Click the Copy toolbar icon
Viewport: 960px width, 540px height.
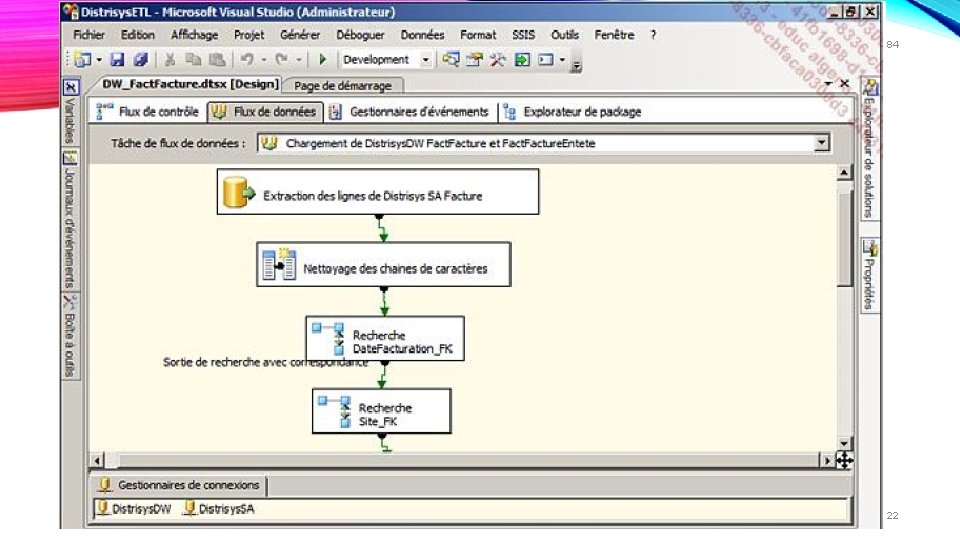tap(193, 59)
